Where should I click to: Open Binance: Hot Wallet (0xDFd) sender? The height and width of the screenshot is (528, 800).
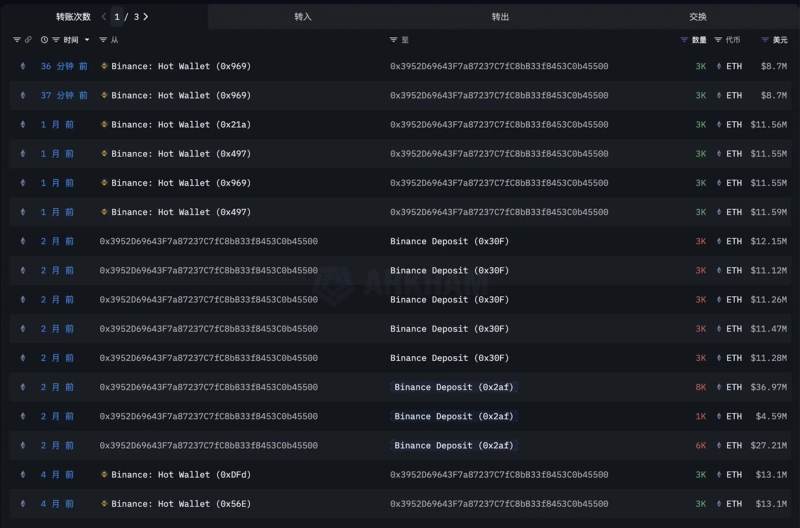click(x=180, y=475)
